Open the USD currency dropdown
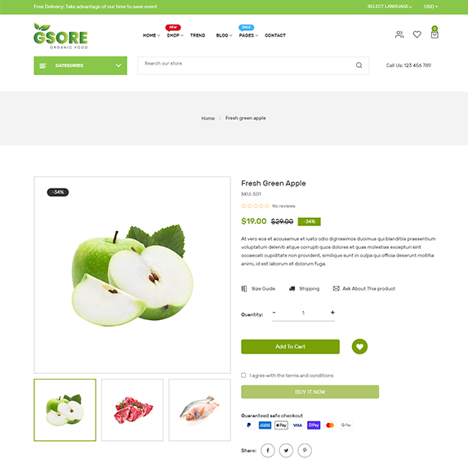Image resolution: width=468 pixels, height=476 pixels. point(431,7)
